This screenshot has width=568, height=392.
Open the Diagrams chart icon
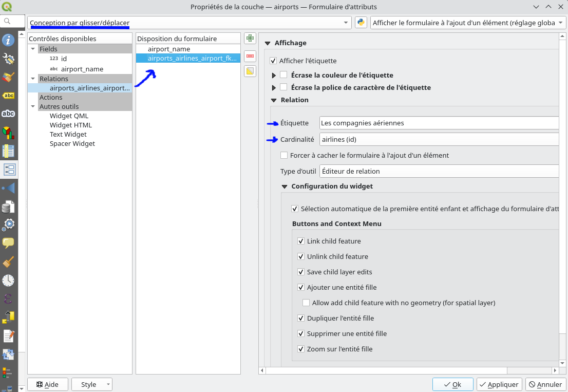[8, 132]
